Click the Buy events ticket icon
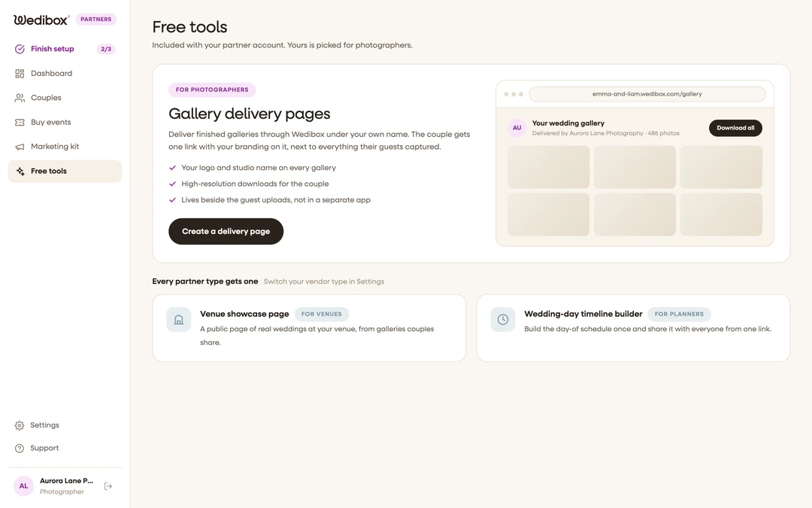Screen dimensions: 812x508 pyautogui.click(x=20, y=123)
